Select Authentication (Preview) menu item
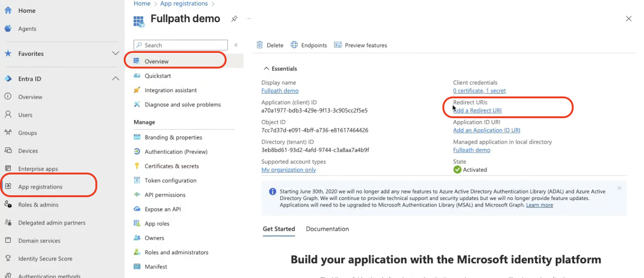The width and height of the screenshot is (644, 278). (x=176, y=152)
